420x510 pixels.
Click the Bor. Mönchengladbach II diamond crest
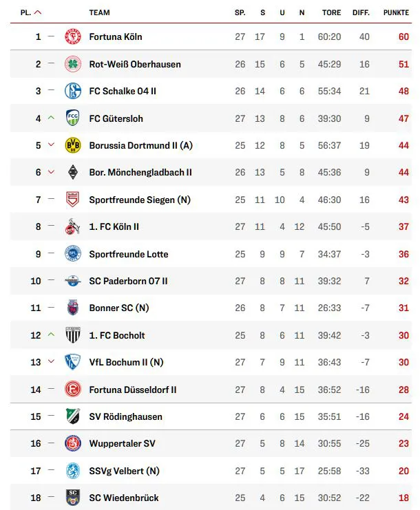[x=72, y=172]
